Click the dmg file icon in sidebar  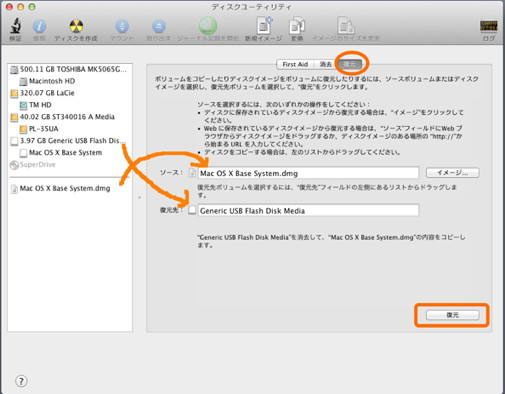14,189
